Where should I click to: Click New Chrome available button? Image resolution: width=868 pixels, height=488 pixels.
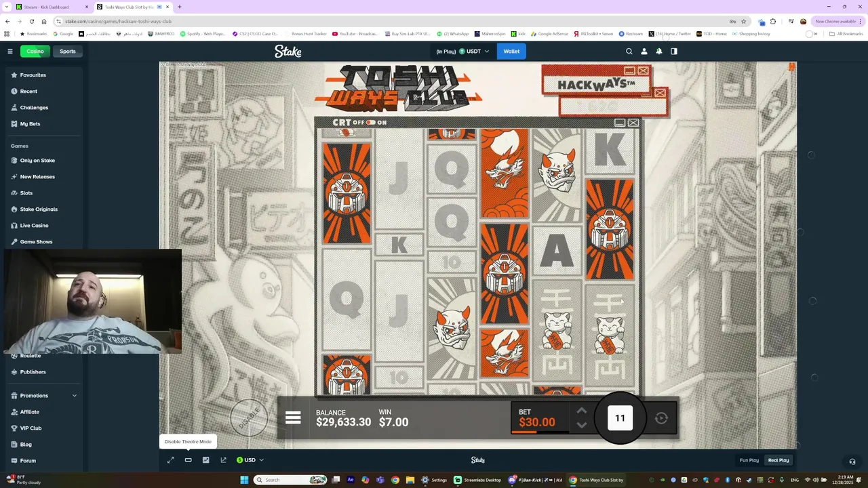(837, 21)
